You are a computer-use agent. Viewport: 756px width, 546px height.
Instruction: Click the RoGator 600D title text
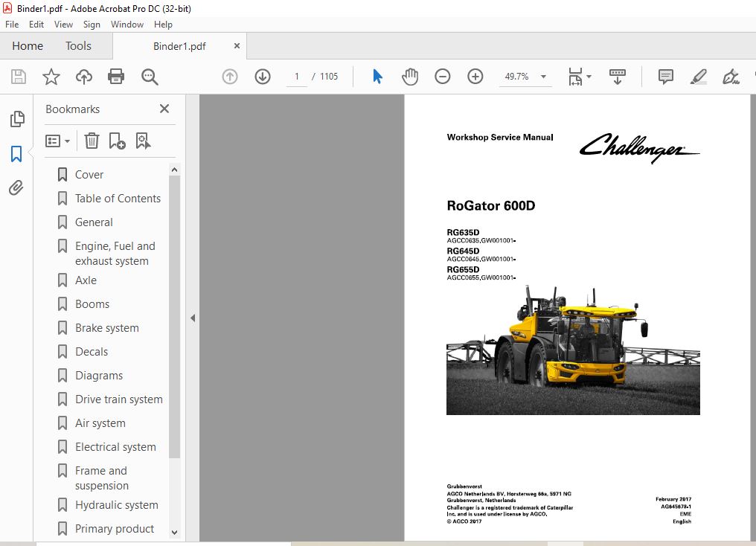click(x=491, y=206)
